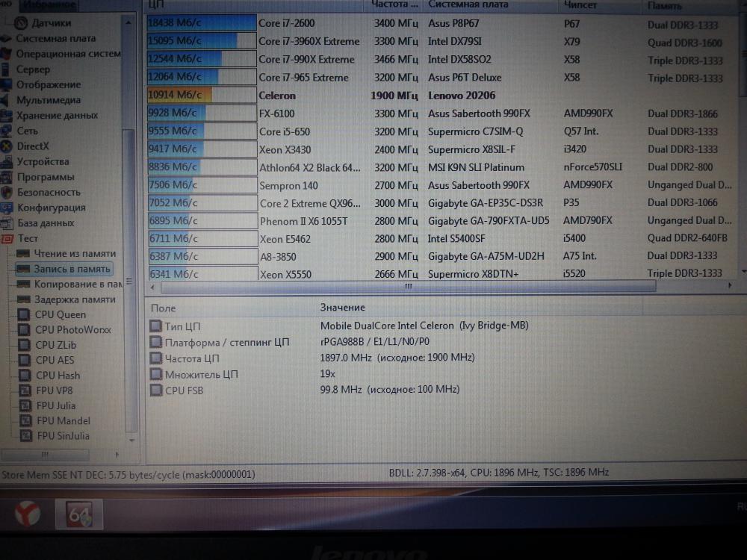Select the Сервер tree item
This screenshot has width=747, height=560.
coord(33,69)
